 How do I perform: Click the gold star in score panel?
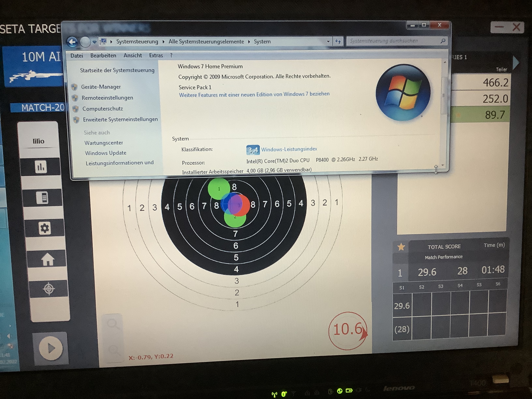click(x=401, y=247)
